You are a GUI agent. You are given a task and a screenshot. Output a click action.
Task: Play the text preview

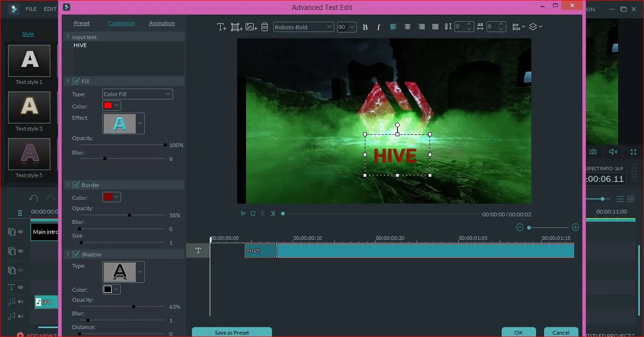[x=243, y=214]
